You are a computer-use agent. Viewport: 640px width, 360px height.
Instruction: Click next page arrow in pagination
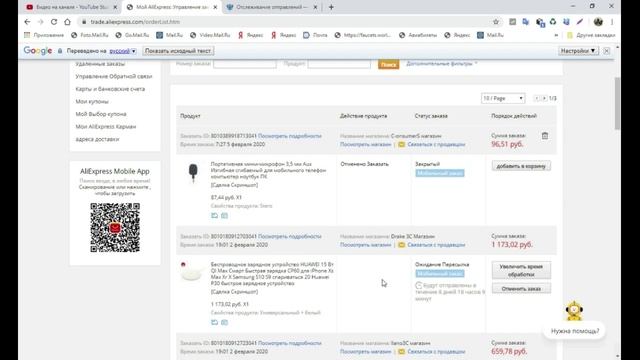(x=544, y=98)
